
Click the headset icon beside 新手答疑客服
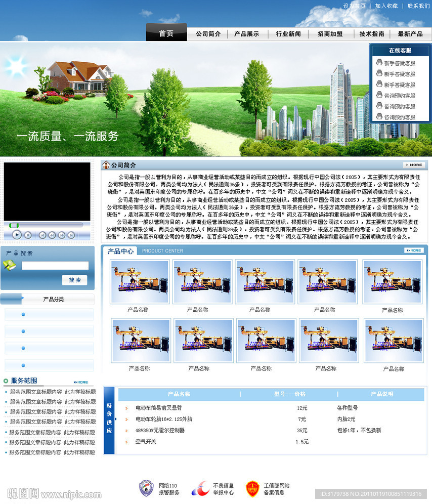(x=379, y=62)
